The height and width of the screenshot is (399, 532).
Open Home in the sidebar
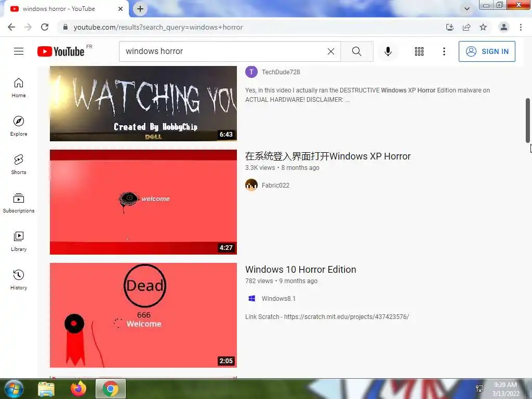coord(19,88)
